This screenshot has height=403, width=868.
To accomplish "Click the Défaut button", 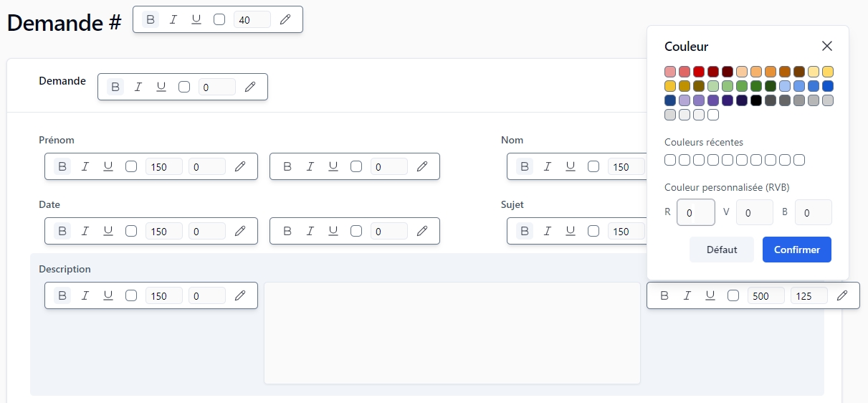I will (x=722, y=250).
